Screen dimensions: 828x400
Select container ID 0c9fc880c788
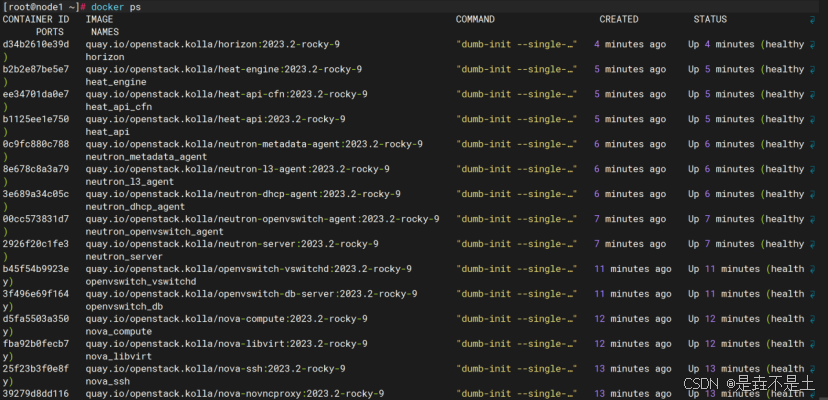(x=36, y=144)
